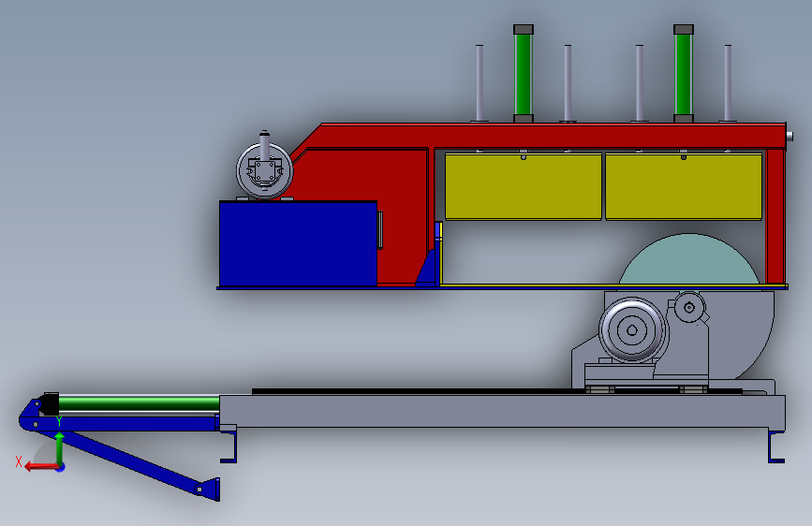The image size is (812, 526).
Task: Select the small pulley next to the blade
Action: [x=689, y=308]
